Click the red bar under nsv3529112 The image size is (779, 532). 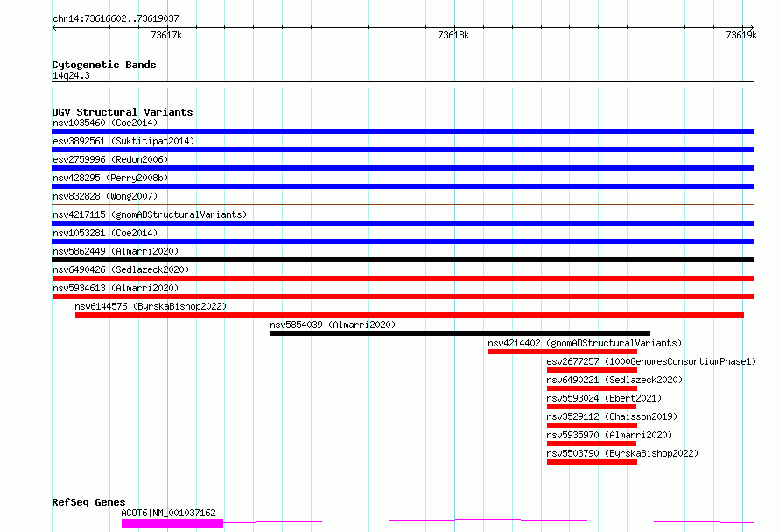point(592,425)
